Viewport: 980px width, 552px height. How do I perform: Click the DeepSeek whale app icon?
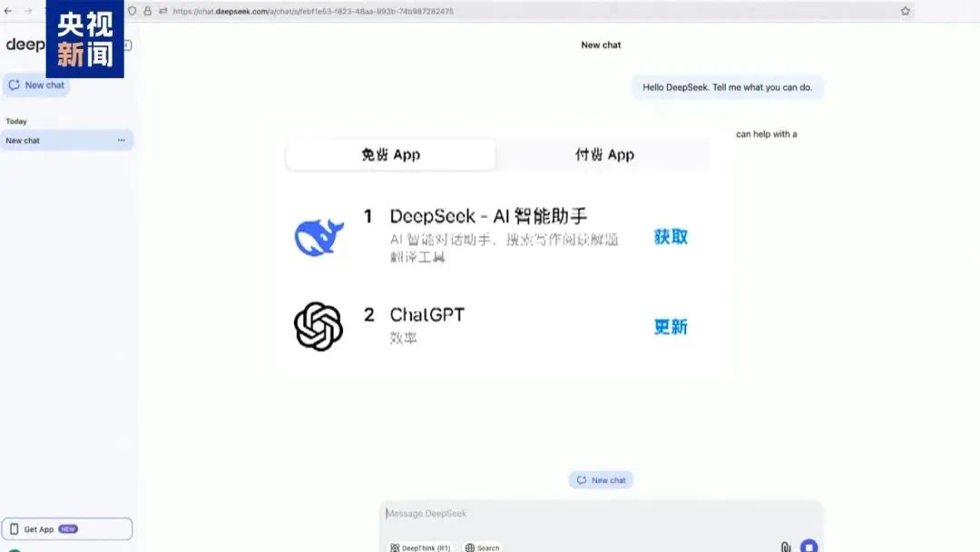click(319, 236)
